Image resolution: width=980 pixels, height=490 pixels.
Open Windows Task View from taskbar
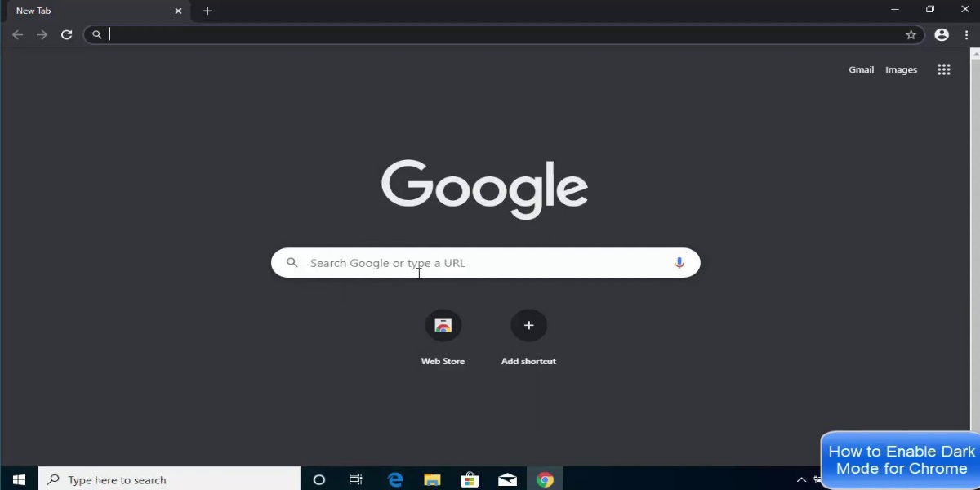click(x=355, y=479)
